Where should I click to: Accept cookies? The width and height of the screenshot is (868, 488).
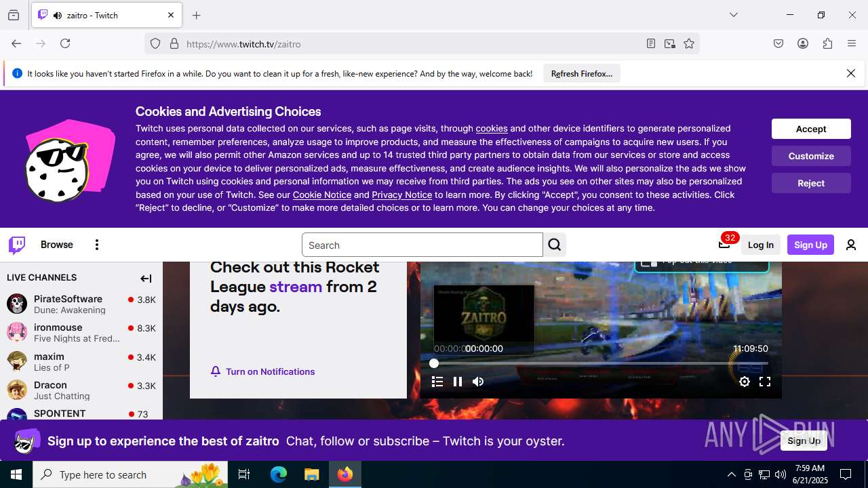coord(811,129)
